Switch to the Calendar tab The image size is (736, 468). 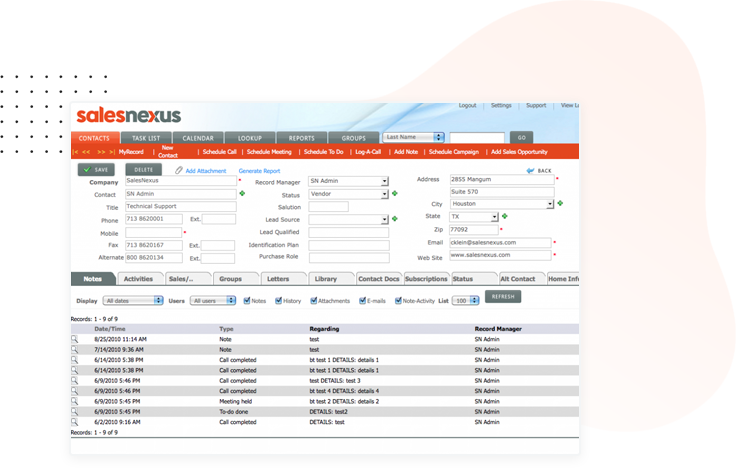pyautogui.click(x=198, y=138)
